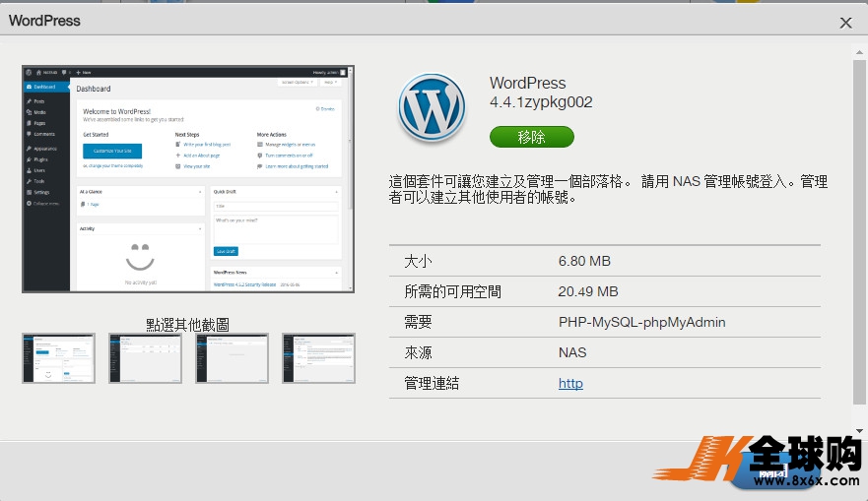The image size is (868, 501).
Task: Click the Dashboard menu item in preview
Action: pos(44,87)
